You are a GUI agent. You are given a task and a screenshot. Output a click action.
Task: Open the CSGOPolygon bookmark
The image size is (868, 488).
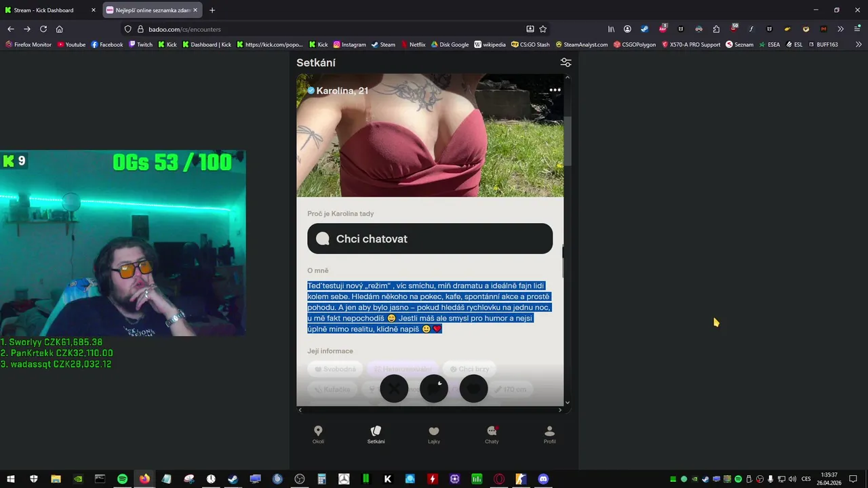coord(634,45)
